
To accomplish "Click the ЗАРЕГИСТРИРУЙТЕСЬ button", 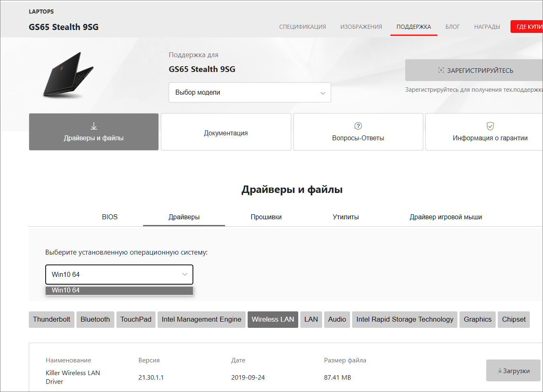I will tap(474, 70).
